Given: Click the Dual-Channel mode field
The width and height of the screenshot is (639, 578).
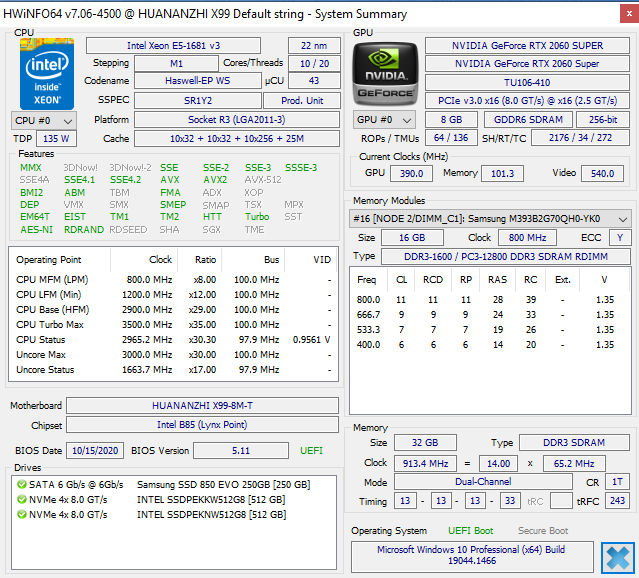Looking at the screenshot, I should point(483,482).
